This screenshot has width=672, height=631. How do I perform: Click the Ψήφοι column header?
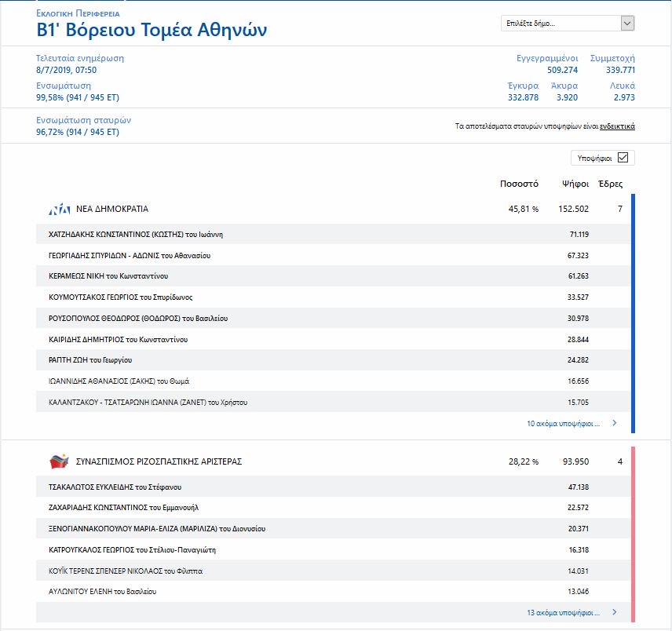click(575, 184)
